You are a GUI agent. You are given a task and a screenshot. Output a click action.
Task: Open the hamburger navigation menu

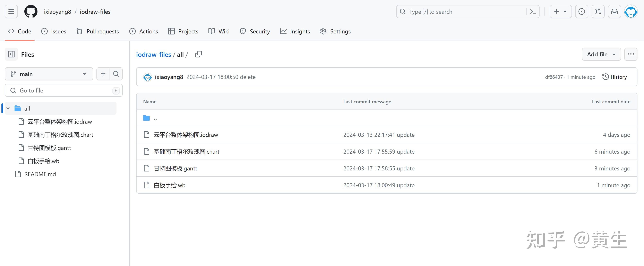click(x=11, y=11)
